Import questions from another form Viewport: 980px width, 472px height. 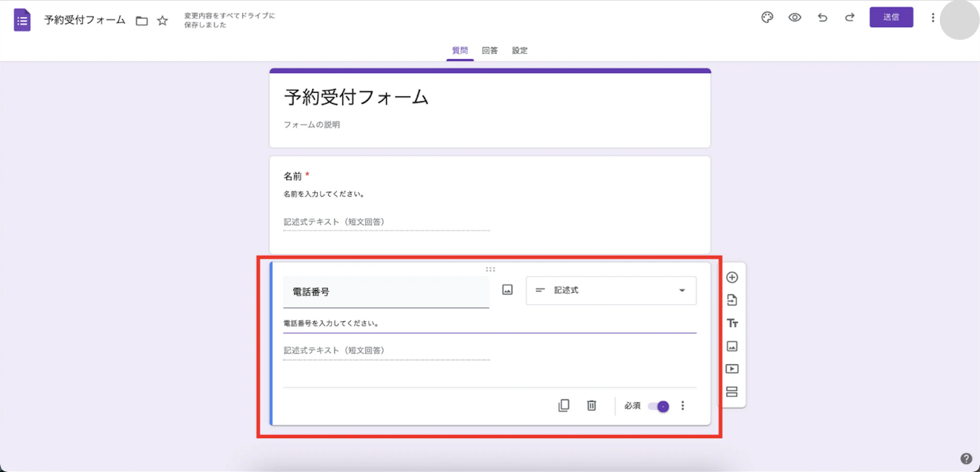[732, 300]
